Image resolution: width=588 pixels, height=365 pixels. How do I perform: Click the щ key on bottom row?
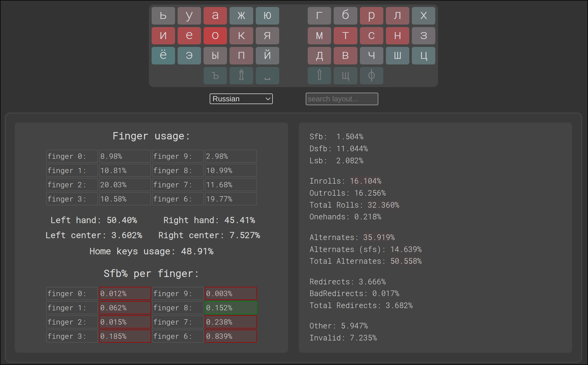coord(345,75)
